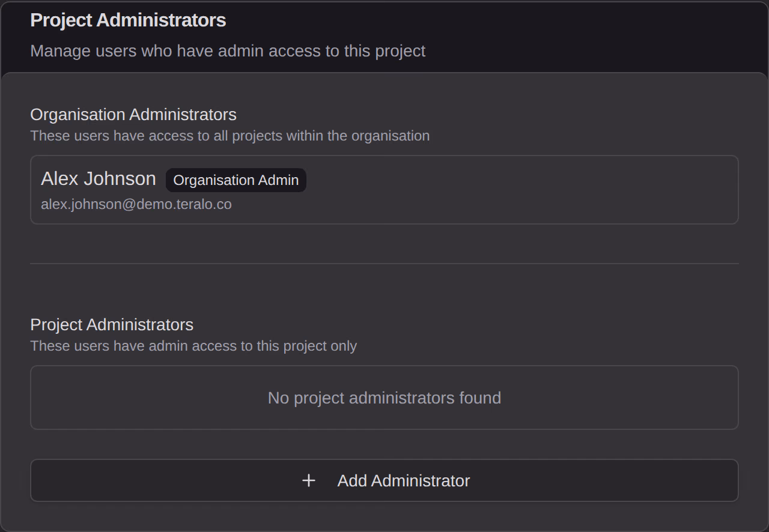Click the "No project administrators found" message
Screen dimensions: 769x532
[x=384, y=398]
